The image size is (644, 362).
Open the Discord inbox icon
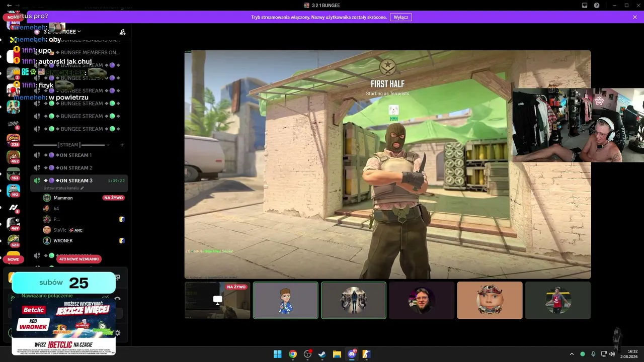point(585,5)
